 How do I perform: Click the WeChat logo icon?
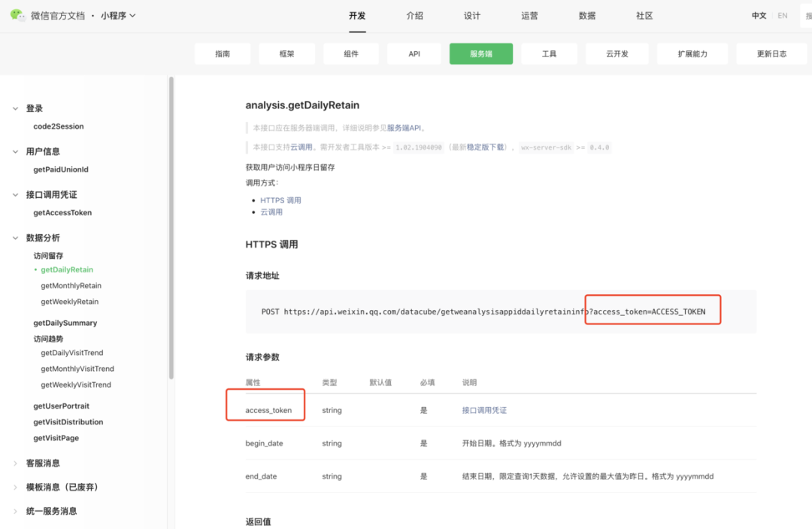[17, 15]
